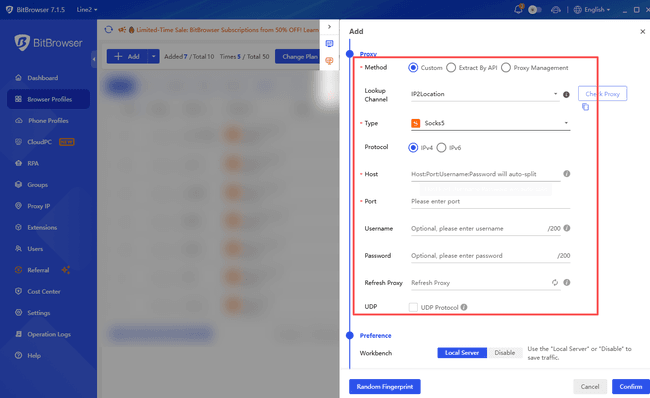Click the info icon beside Refresh Proxy

click(567, 282)
